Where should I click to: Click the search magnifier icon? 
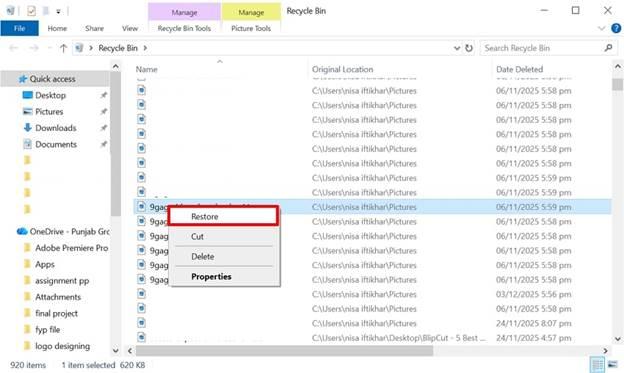click(608, 48)
